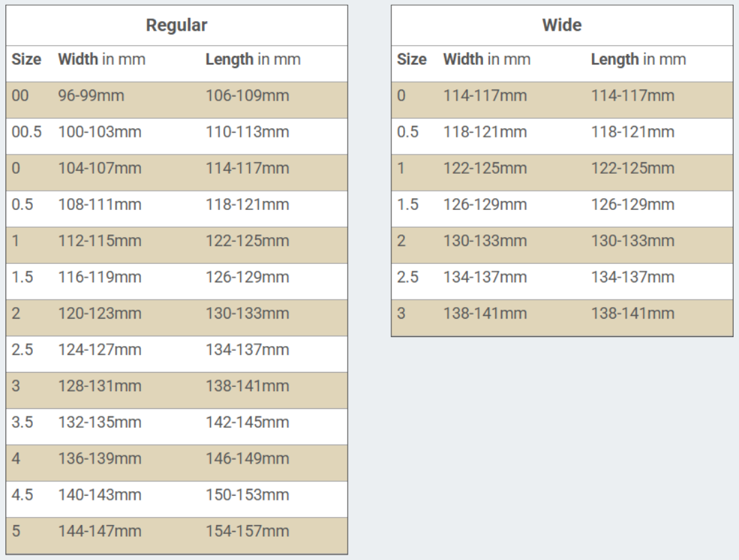Select the 124-127mm width cell
The width and height of the screenshot is (739, 560).
click(99, 349)
